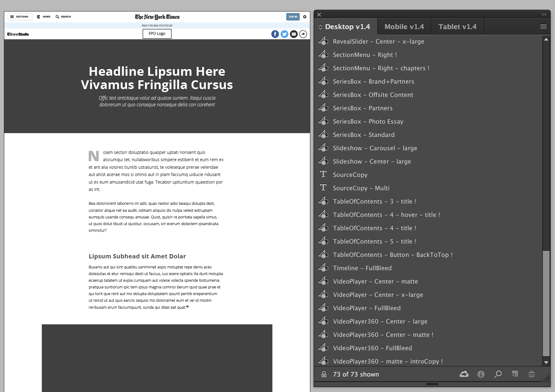Click the snippet icon for RevealSlider – Center – x-large

323,41
